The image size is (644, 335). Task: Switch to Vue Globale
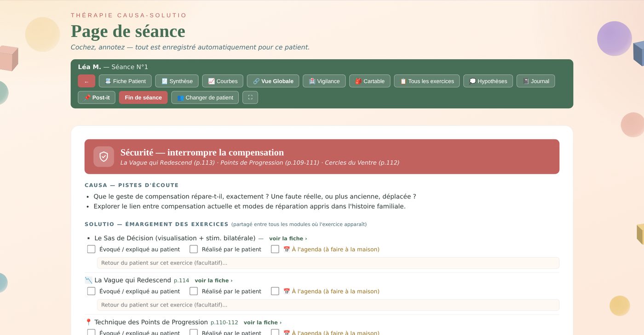[273, 81]
